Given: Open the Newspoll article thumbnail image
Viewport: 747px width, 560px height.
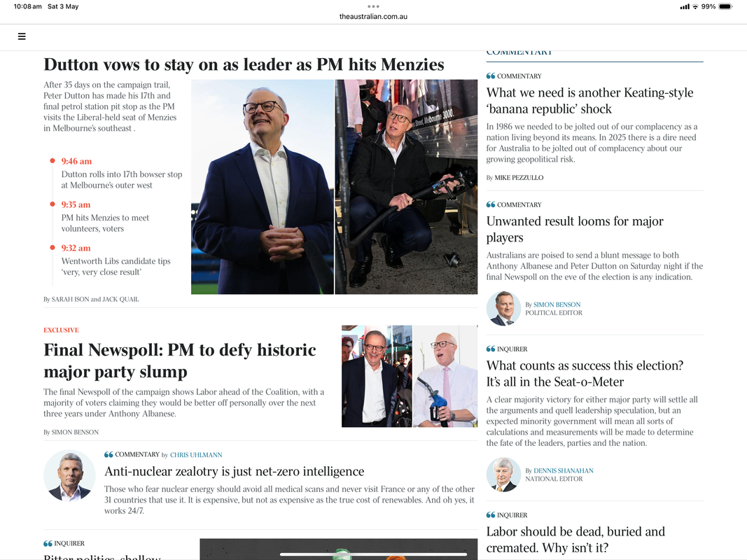Looking at the screenshot, I should (410, 376).
